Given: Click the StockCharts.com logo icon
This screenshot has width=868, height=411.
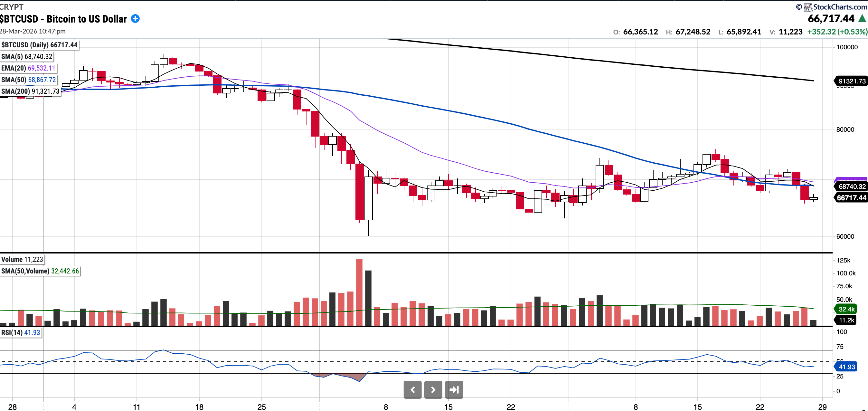Looking at the screenshot, I should pyautogui.click(x=808, y=7).
